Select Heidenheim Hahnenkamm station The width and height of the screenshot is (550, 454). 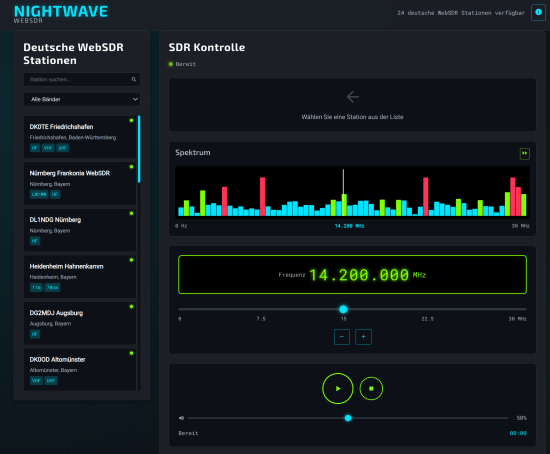pos(80,277)
